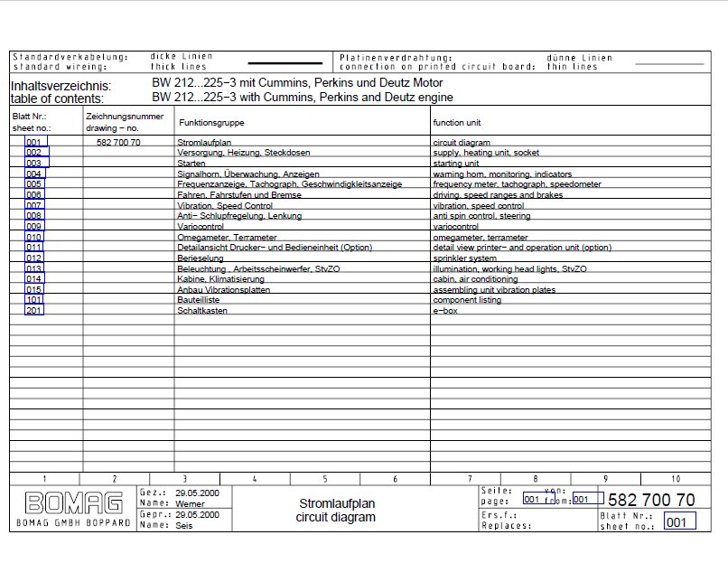Screen dimensions: 728x563
Task: Select the large 582 700 70 in title block
Action: 651,500
